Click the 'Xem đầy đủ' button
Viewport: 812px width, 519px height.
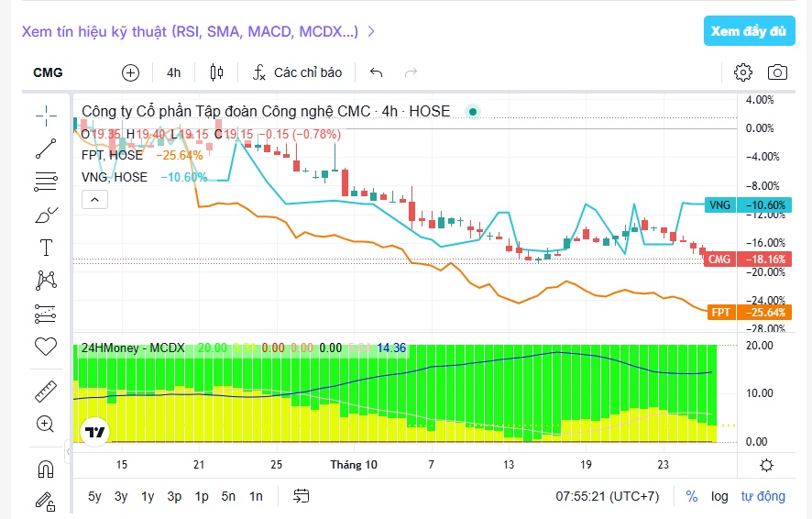click(x=749, y=31)
